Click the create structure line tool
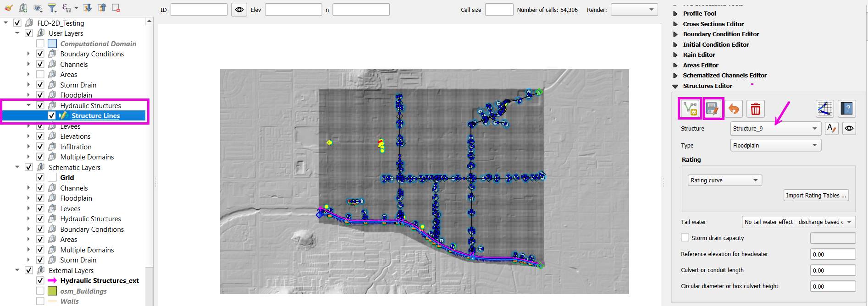The width and height of the screenshot is (868, 306). click(690, 109)
